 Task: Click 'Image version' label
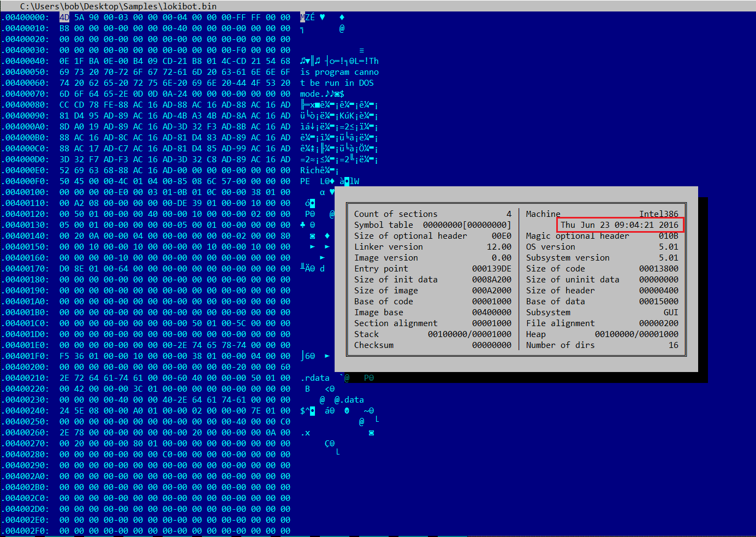(386, 258)
